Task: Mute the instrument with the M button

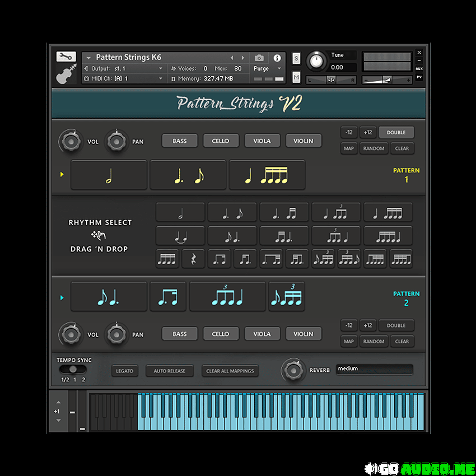Action: tap(296, 77)
